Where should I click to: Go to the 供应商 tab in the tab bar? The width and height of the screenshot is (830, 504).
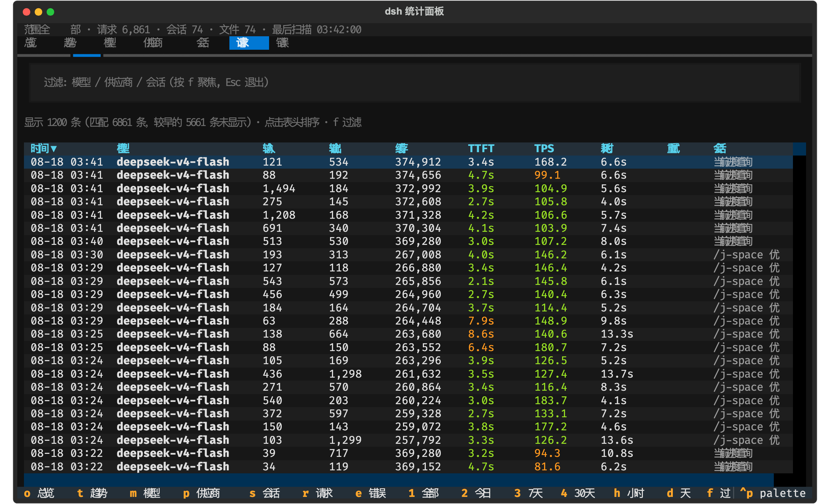(153, 43)
